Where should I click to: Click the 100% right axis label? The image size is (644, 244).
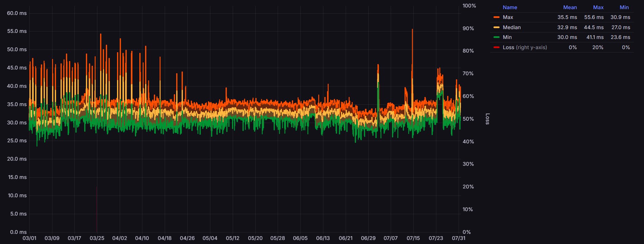click(469, 6)
